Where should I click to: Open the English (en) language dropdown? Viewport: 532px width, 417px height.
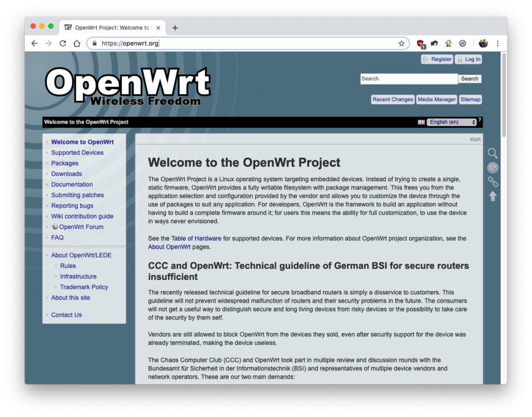(451, 122)
